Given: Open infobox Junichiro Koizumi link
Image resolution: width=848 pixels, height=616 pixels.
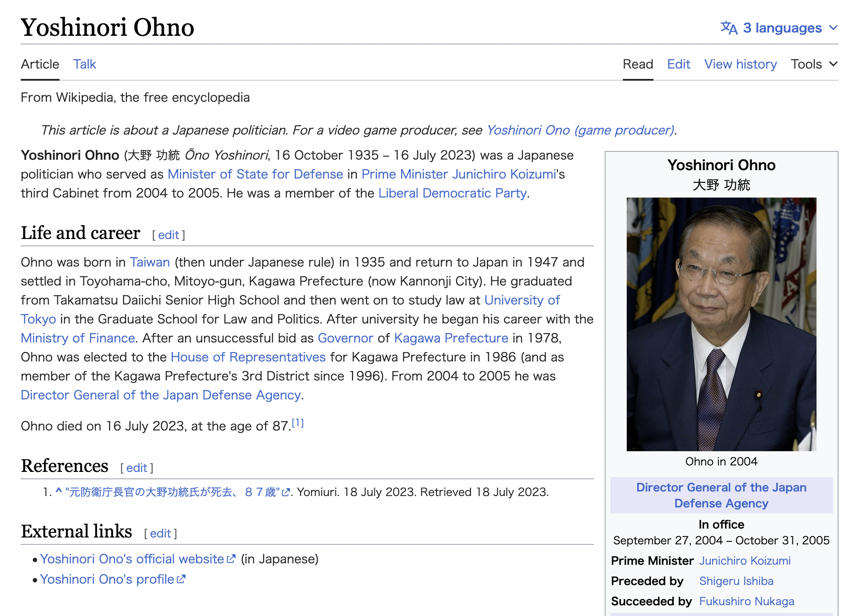Looking at the screenshot, I should pyautogui.click(x=745, y=561).
